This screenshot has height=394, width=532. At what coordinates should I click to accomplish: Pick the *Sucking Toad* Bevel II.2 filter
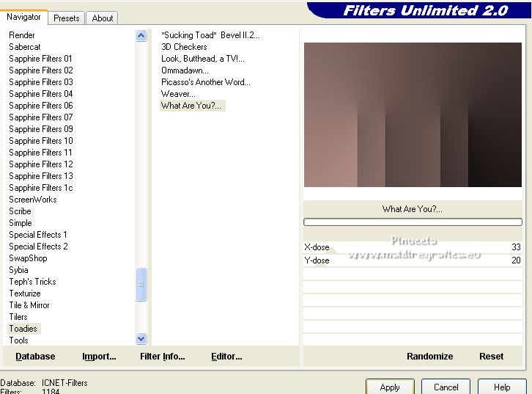tap(210, 35)
